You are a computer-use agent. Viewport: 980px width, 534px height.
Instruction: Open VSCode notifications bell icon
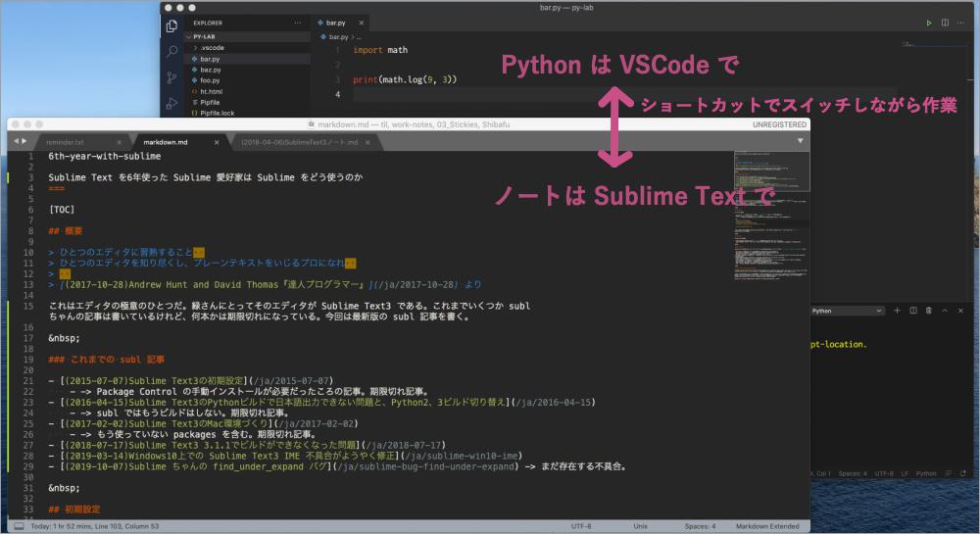(x=963, y=473)
